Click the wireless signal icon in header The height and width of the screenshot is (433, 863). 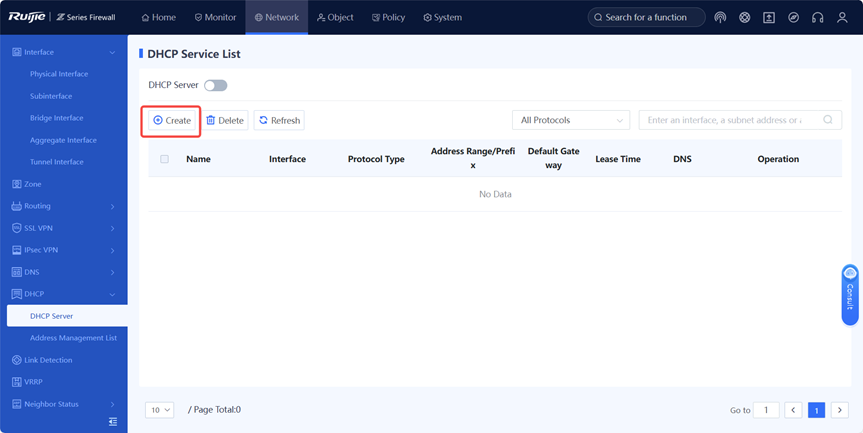[720, 18]
